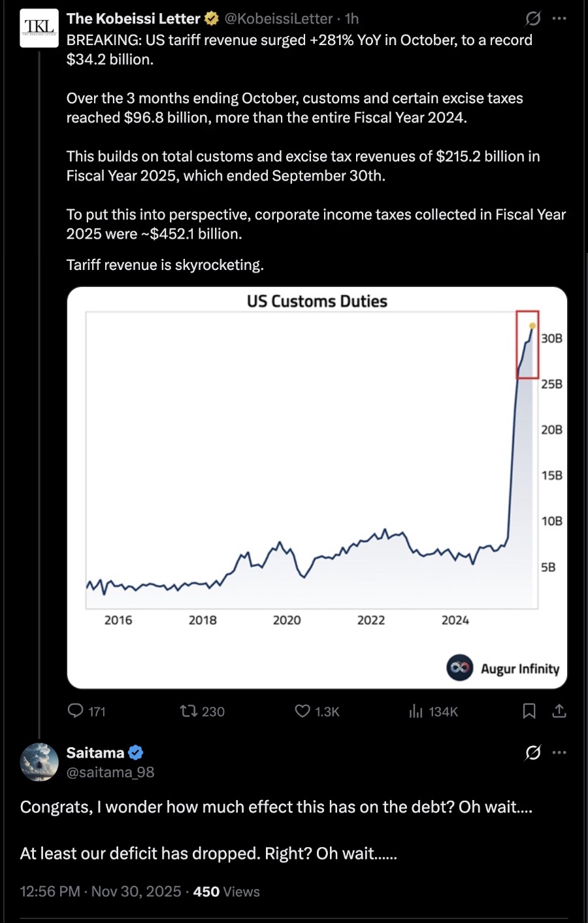Open Grok icon on Saitama's reply
This screenshot has height=923, width=588.
click(533, 753)
